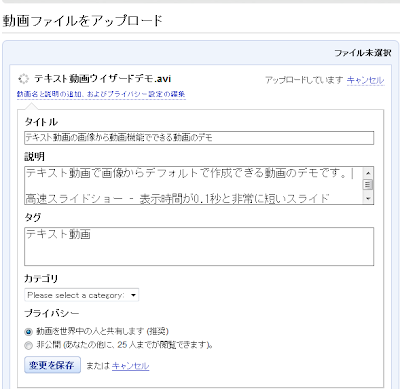
Task: Click the description scrollbar thumb
Action: (368, 184)
